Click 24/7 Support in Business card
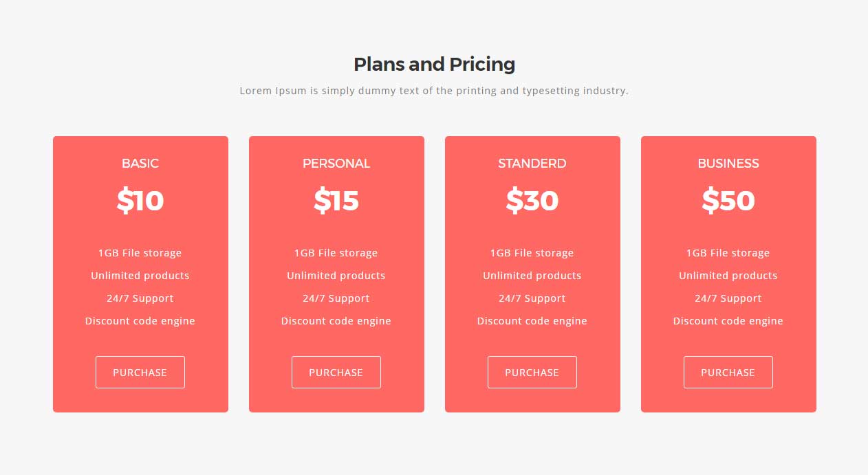Image resolution: width=868 pixels, height=475 pixels. click(x=728, y=298)
